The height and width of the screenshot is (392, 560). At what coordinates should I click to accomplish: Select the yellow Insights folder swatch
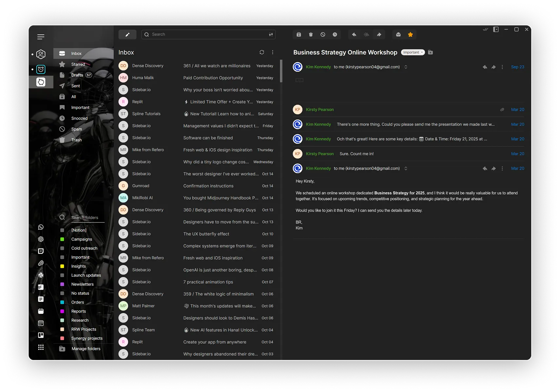click(x=62, y=266)
